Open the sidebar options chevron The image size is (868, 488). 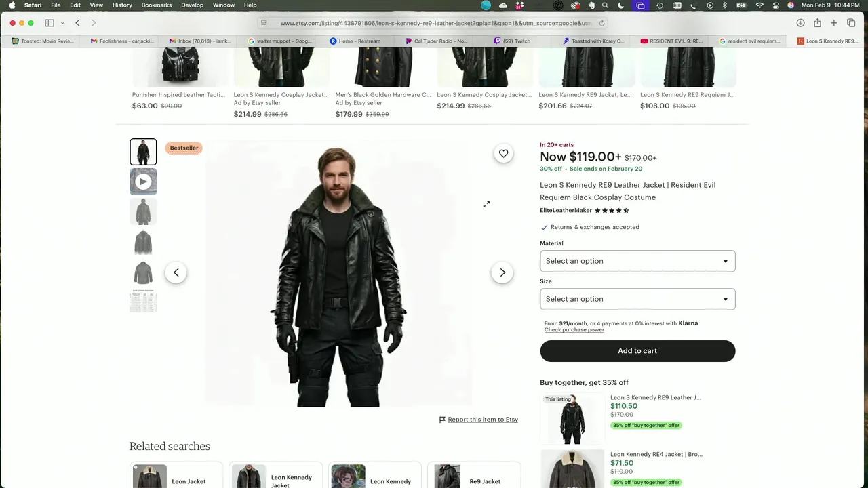pyautogui.click(x=62, y=23)
